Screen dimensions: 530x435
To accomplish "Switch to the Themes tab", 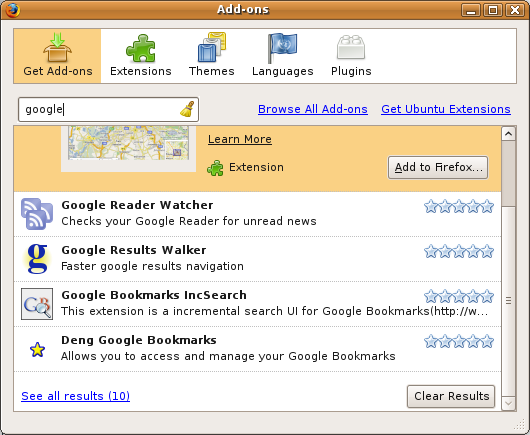I will [212, 56].
